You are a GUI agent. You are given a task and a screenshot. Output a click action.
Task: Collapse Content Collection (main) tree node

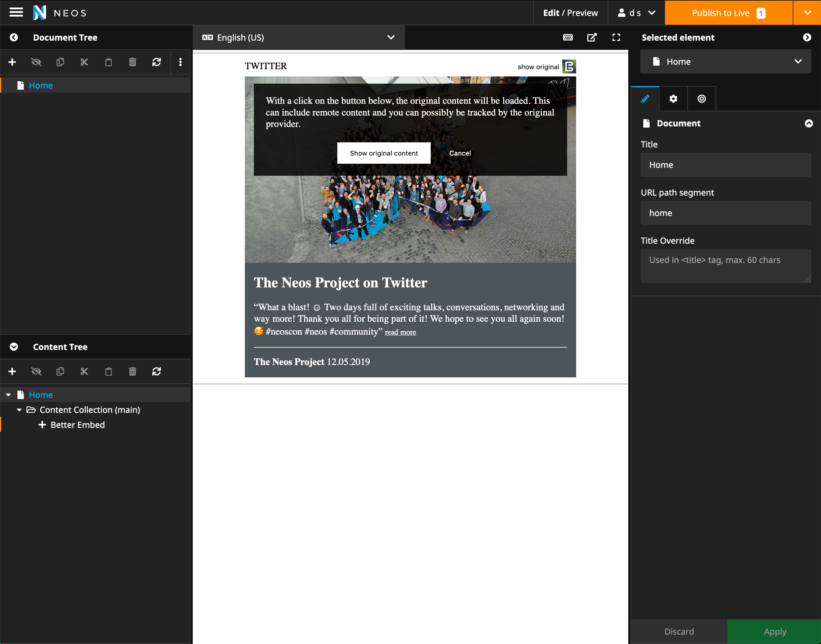(x=19, y=410)
